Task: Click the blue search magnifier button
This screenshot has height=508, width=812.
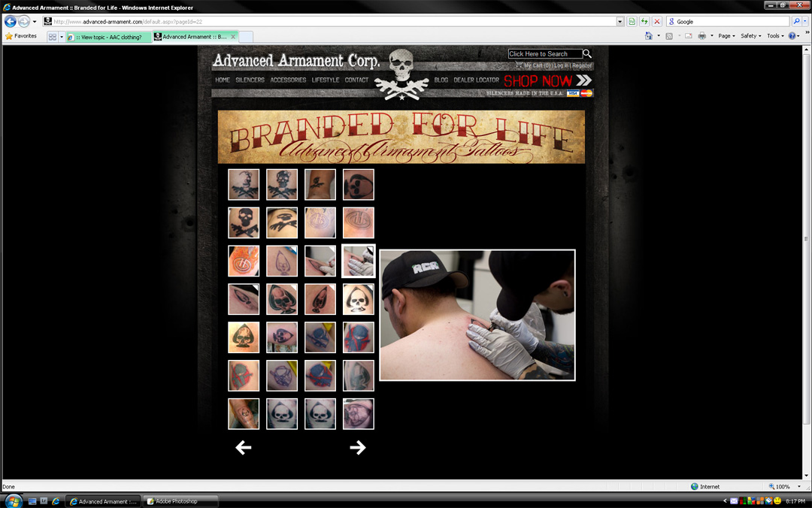Action: coord(796,22)
